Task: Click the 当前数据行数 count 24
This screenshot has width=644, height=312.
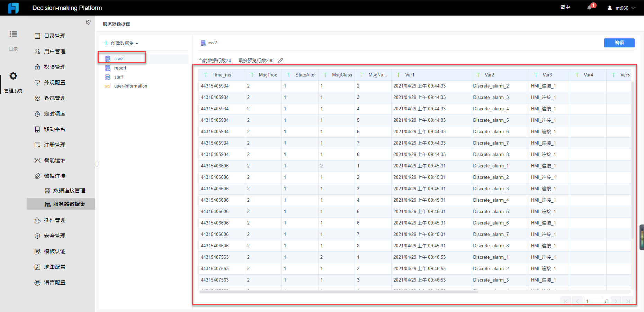Action: pos(228,61)
